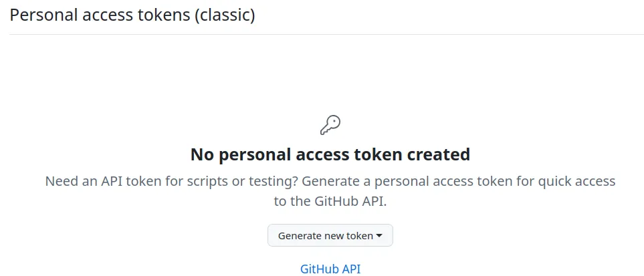
Task: Tap the gray key glyph in the empty state
Action: point(330,124)
